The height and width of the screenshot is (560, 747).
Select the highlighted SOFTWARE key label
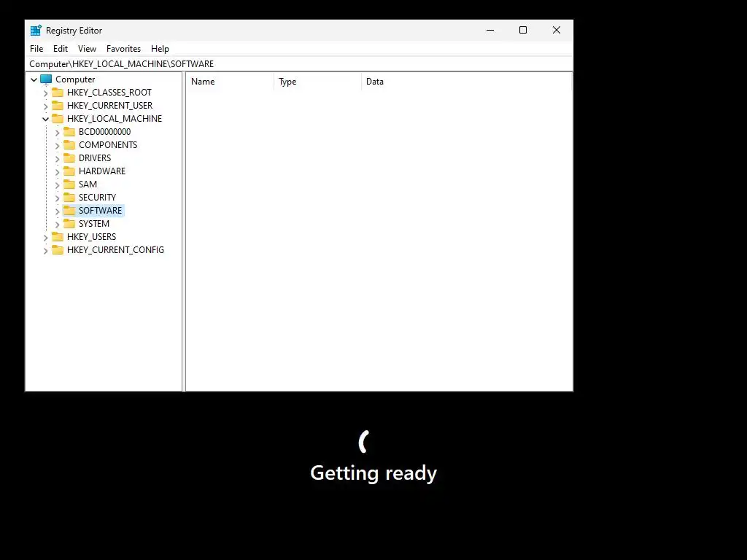(100, 211)
